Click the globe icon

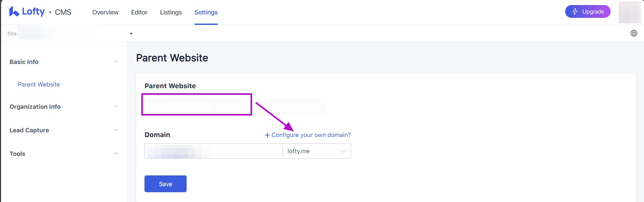pyautogui.click(x=634, y=33)
